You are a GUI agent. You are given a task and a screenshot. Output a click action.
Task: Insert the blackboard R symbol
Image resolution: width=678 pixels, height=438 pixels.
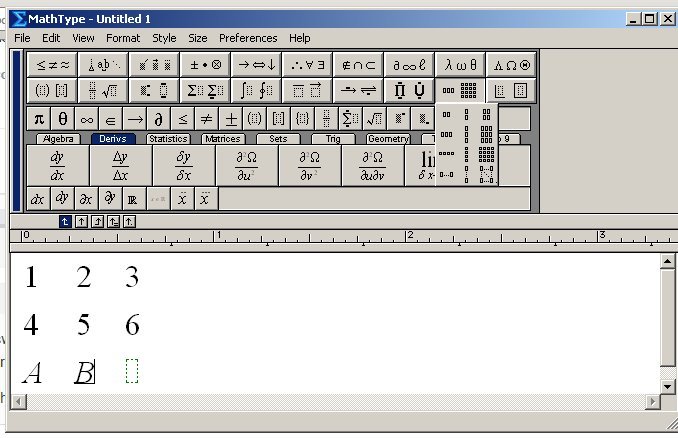click(134, 199)
